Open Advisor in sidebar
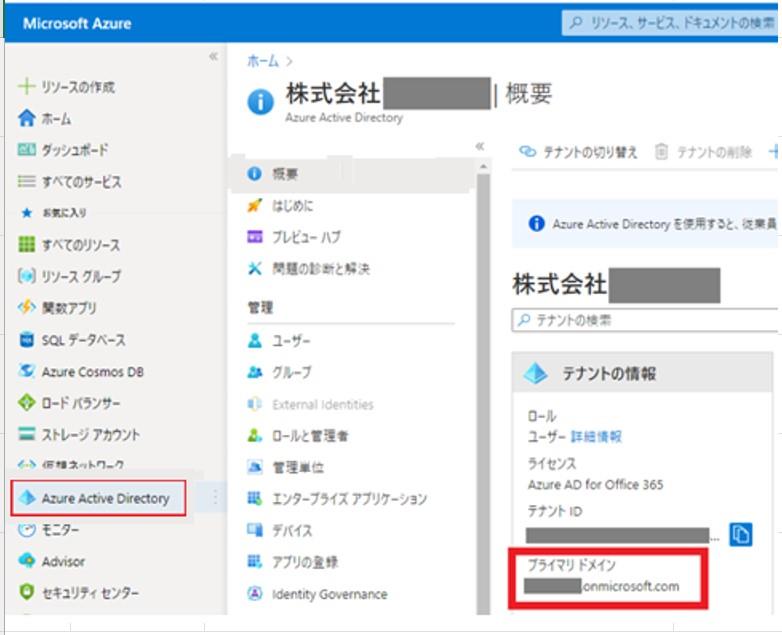This screenshot has height=635, width=782. tap(51, 561)
